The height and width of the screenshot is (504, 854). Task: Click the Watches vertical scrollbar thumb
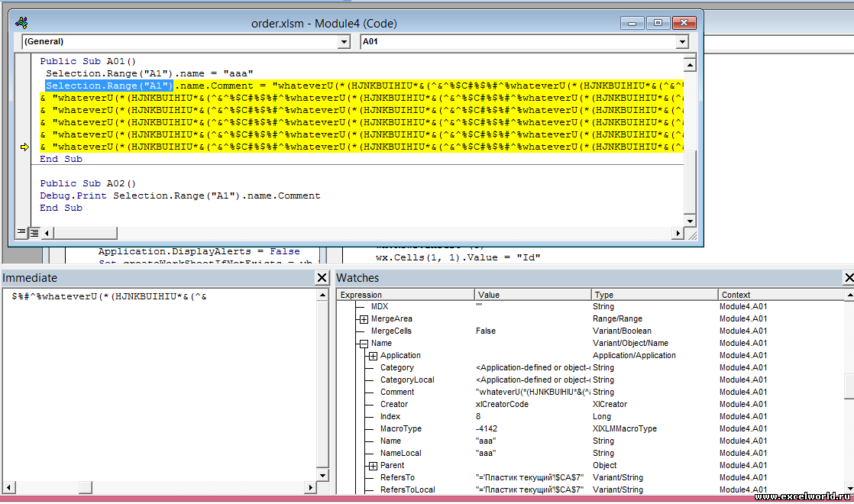coord(849,386)
